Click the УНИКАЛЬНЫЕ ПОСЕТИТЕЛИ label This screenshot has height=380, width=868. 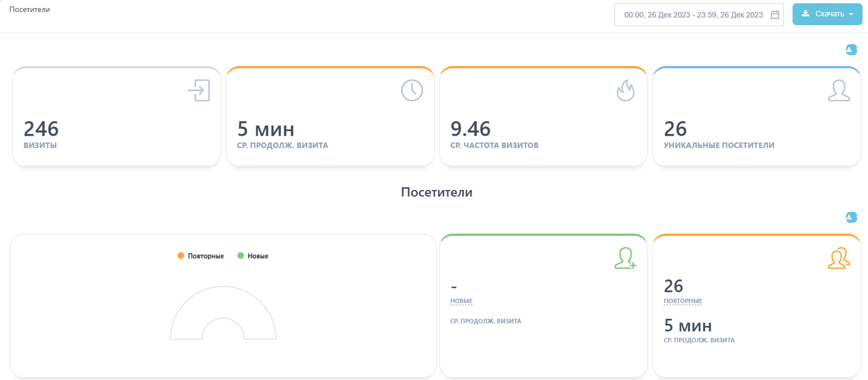coord(719,145)
